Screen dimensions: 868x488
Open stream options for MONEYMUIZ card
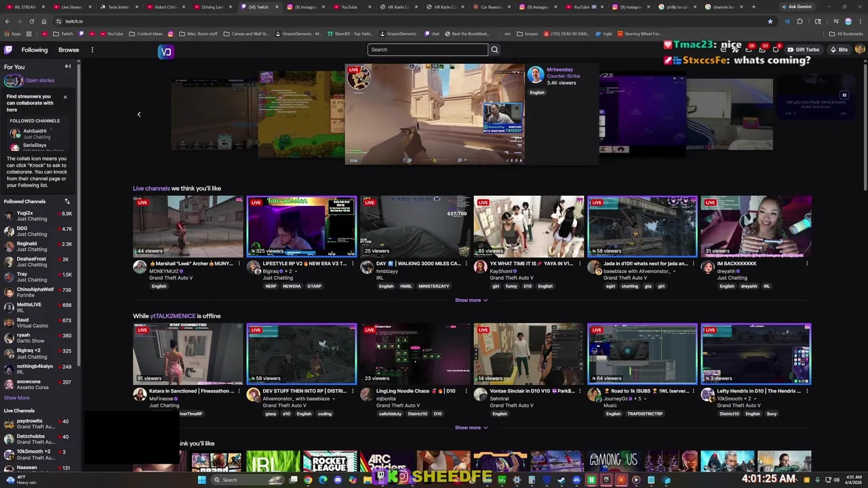[x=239, y=264]
